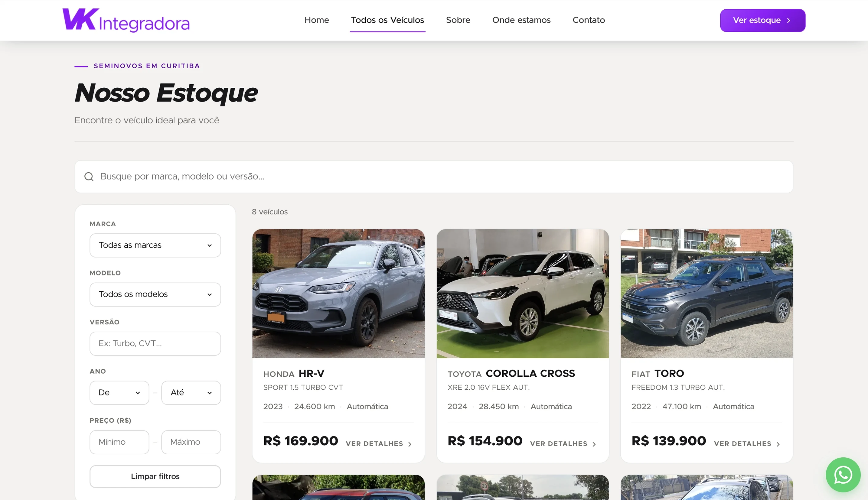Click the R$ 154.900 price
The width and height of the screenshot is (868, 500).
pos(485,441)
